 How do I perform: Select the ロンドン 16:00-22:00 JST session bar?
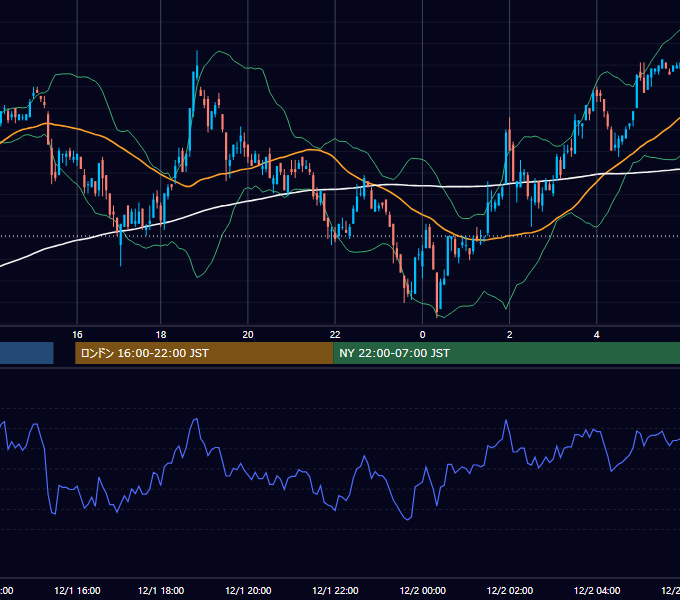pos(204,353)
